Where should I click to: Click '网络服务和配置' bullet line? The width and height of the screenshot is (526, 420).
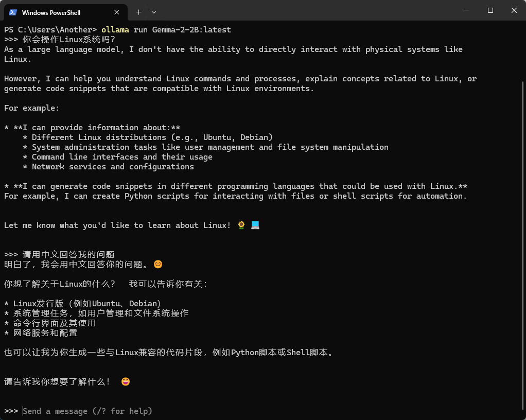41,333
